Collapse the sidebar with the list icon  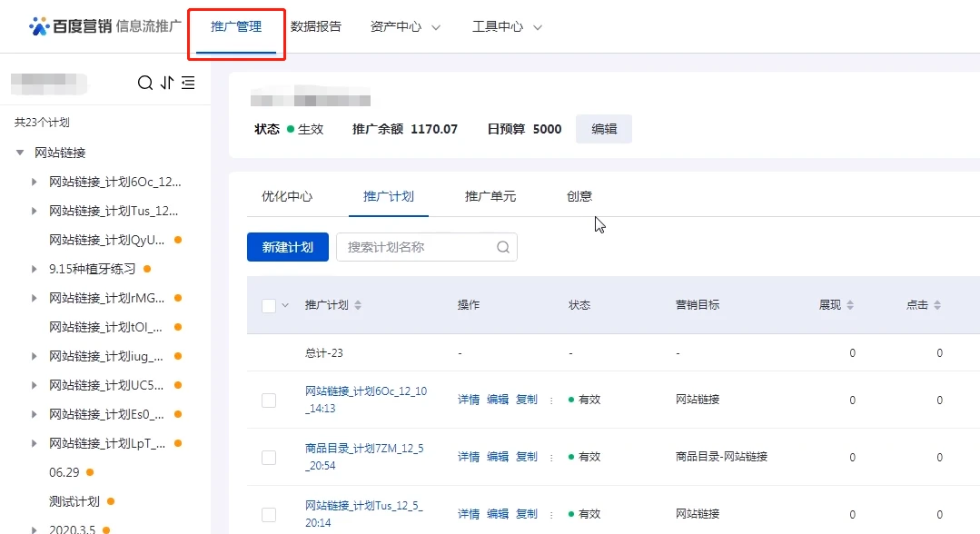[188, 83]
